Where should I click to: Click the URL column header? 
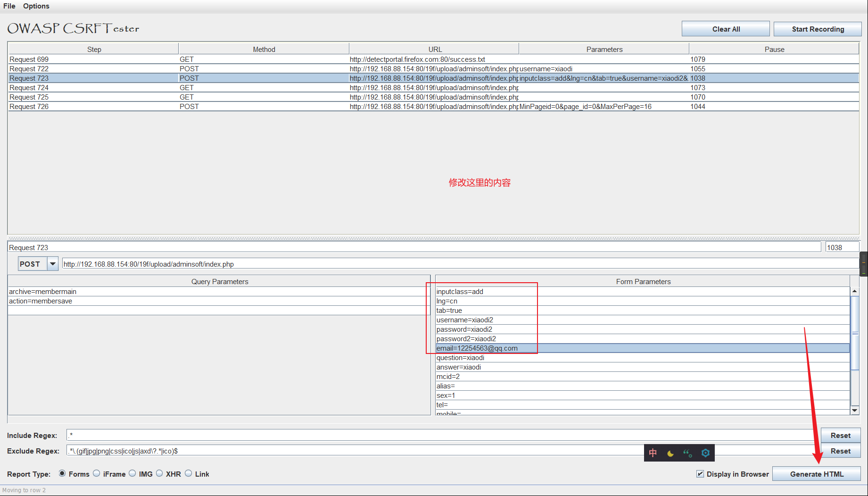[435, 49]
